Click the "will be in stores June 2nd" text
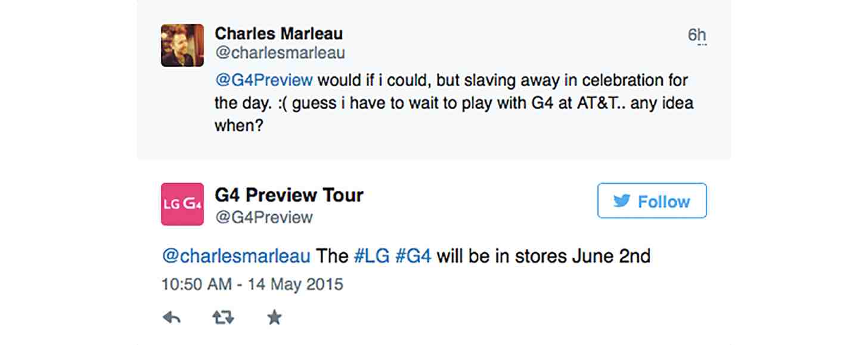Screen dimensions: 868x345 click(543, 256)
